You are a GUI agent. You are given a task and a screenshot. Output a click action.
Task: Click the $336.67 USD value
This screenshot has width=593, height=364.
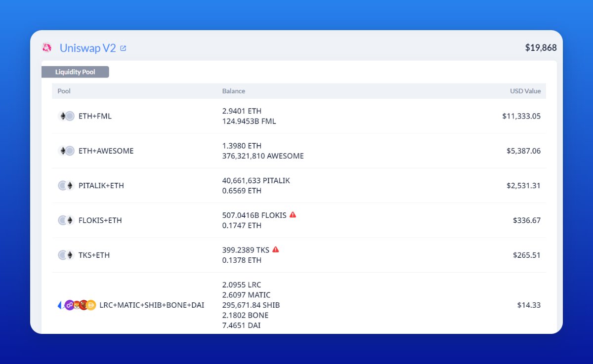[527, 220]
